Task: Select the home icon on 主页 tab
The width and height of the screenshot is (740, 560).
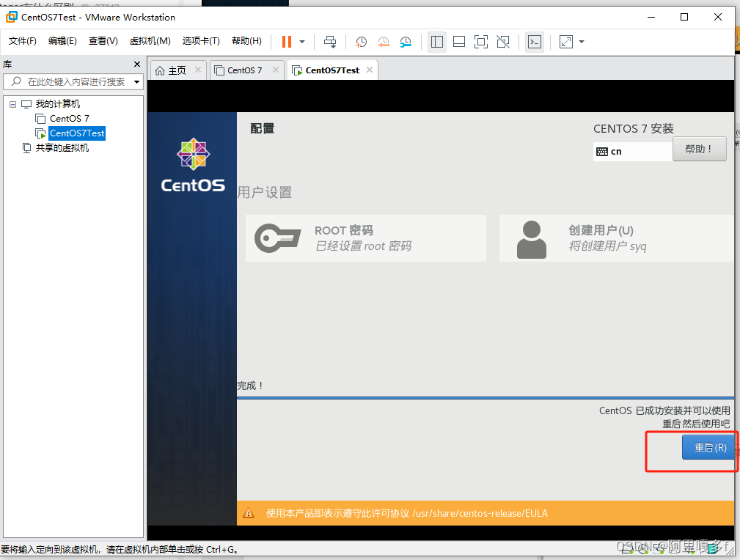Action: pyautogui.click(x=161, y=70)
